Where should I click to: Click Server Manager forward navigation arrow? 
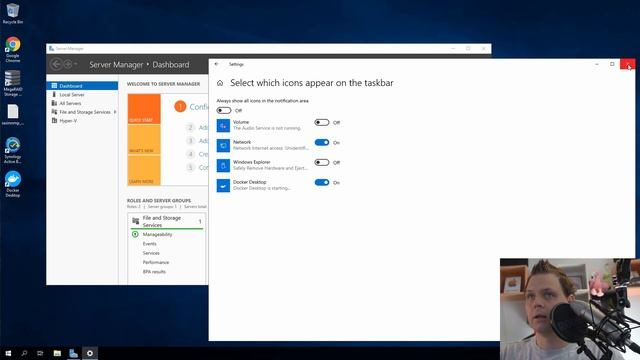point(68,64)
